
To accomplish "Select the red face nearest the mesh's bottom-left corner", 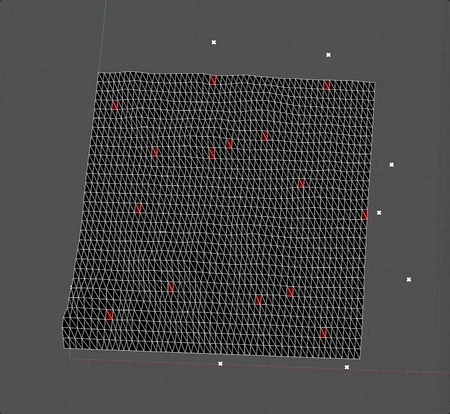I will tap(110, 315).
